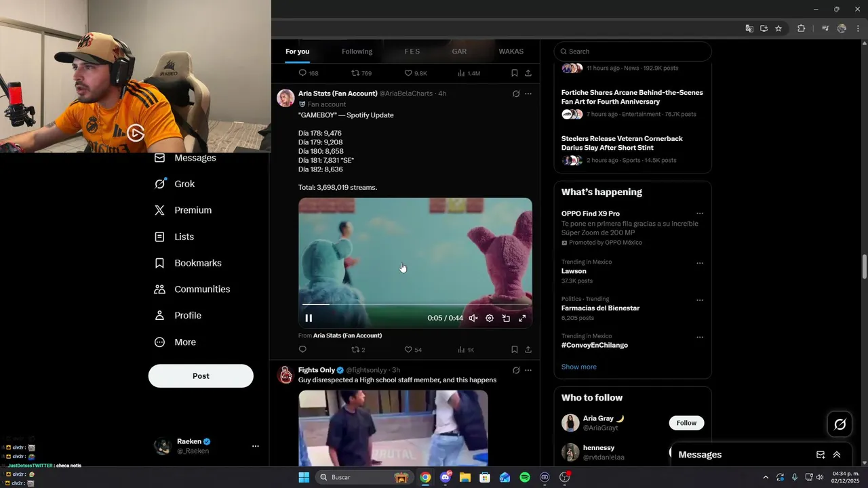
Task: Open Communities in the sidebar
Action: [193, 289]
